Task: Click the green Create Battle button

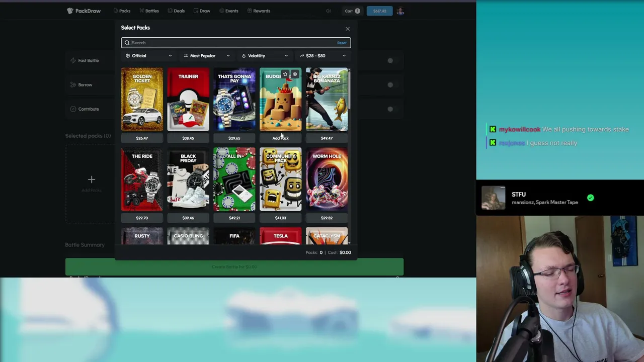Action: [234, 266]
